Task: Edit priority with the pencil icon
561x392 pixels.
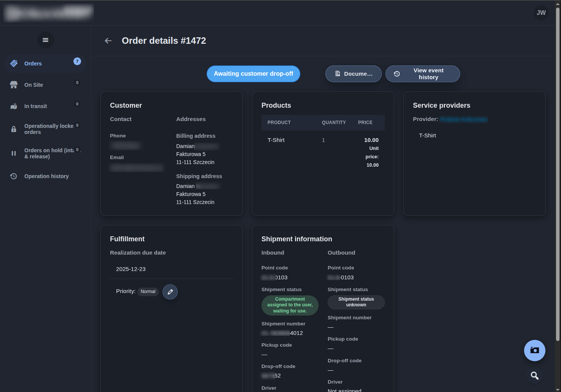Action: tap(170, 292)
